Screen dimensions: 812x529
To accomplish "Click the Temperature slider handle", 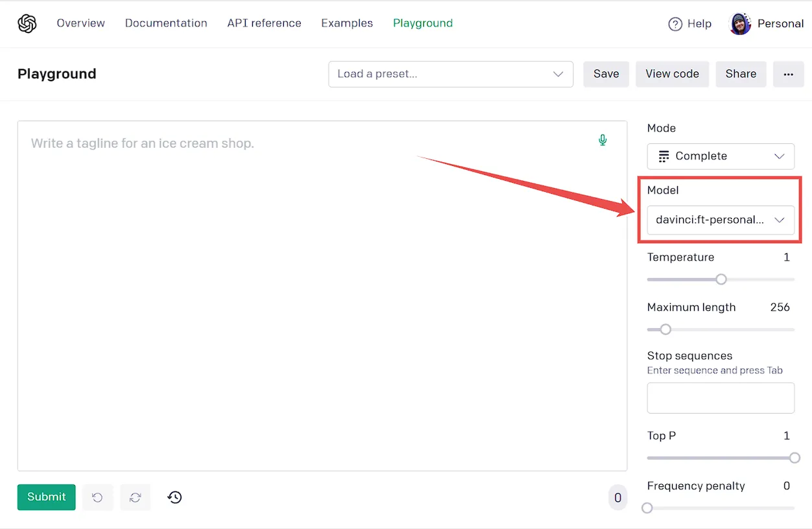I will (x=721, y=279).
